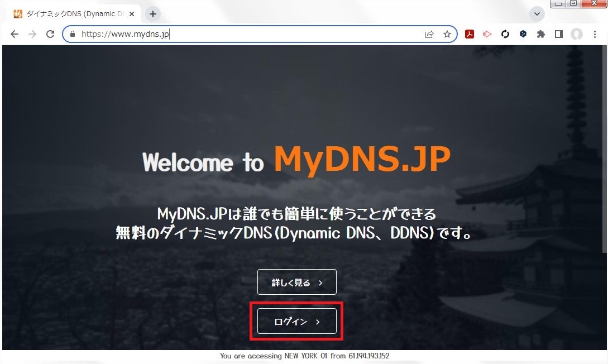Click the pink arrow extension icon
Image resolution: width=608 pixels, height=364 pixels.
point(487,34)
